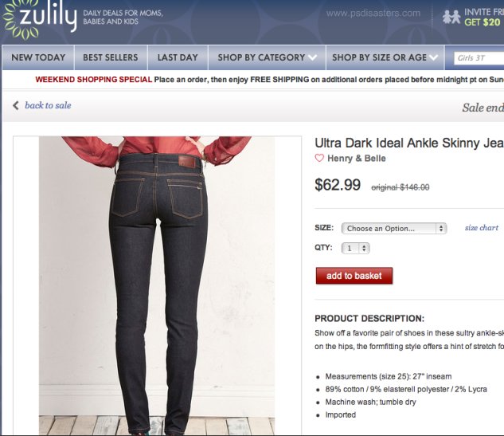Click the add to basket button

coord(354,276)
